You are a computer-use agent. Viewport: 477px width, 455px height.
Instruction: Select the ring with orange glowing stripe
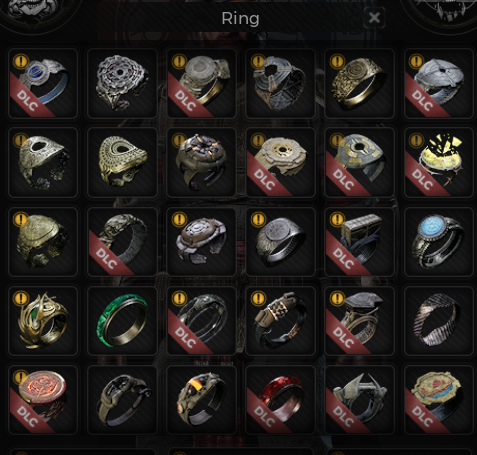[x=201, y=400]
